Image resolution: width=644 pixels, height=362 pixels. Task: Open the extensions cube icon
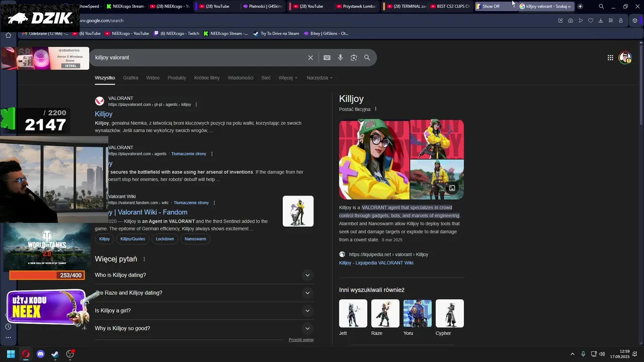coord(635,21)
